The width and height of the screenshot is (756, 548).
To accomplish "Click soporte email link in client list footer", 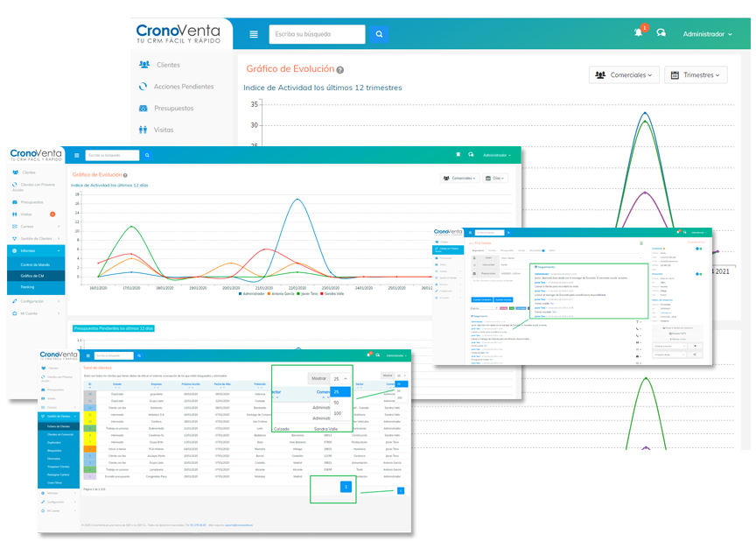I will (239, 525).
